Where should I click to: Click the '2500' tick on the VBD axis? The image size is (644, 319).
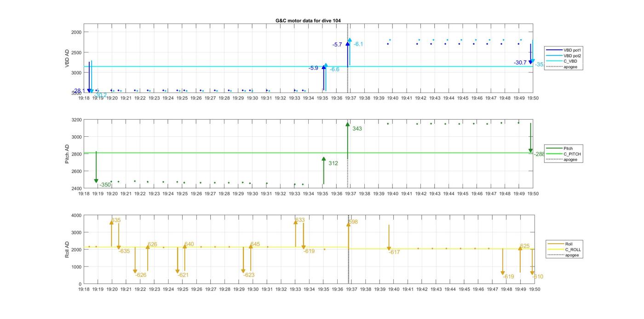(77, 52)
